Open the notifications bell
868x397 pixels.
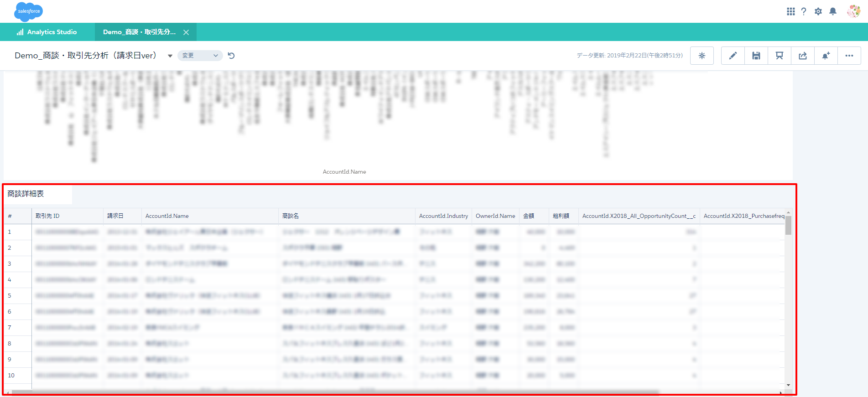833,11
